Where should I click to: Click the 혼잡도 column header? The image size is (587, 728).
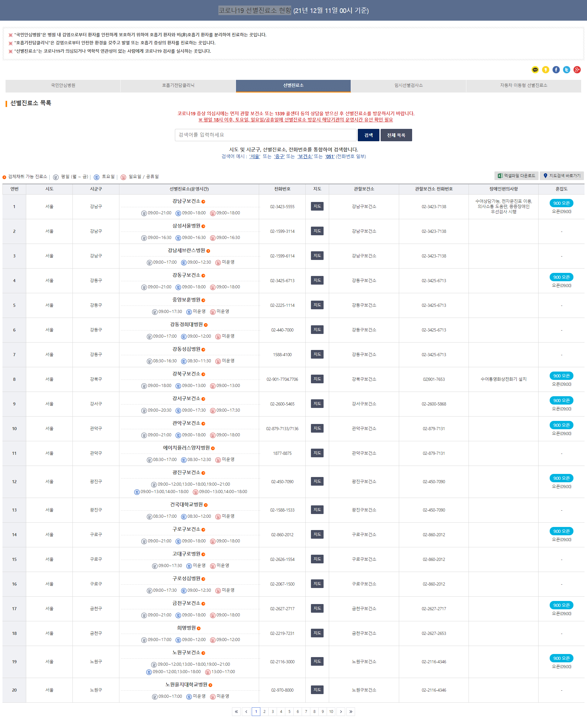[x=561, y=189]
